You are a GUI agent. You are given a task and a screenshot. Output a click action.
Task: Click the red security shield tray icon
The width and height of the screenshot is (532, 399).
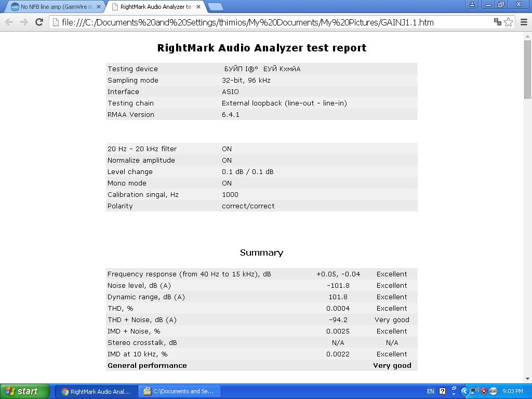coord(484,392)
